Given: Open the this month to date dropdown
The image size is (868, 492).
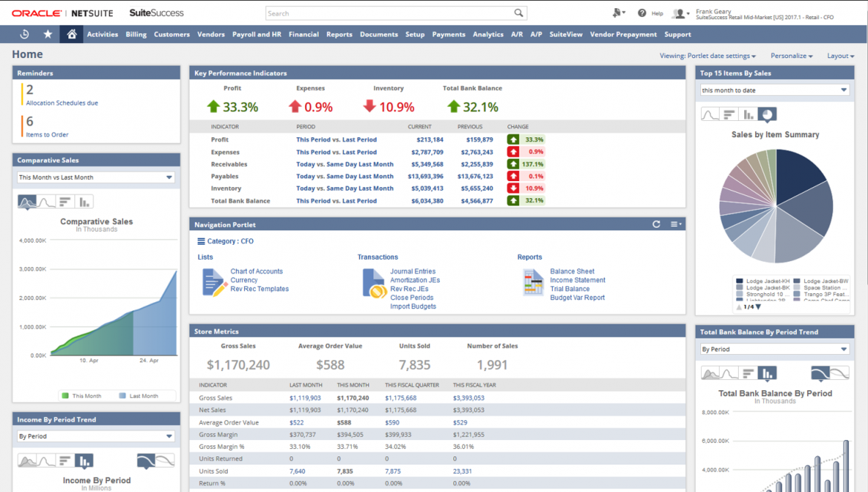Looking at the screenshot, I should [774, 89].
